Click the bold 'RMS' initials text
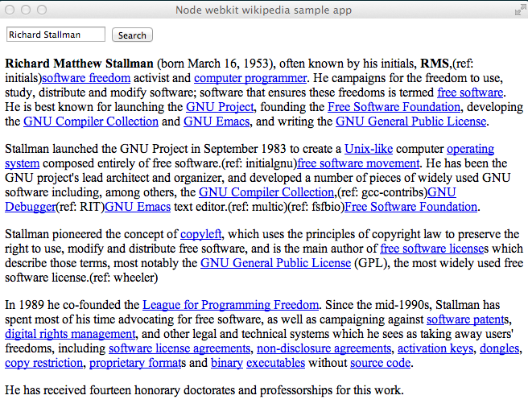Screen dimensions: 528x420 (435, 64)
